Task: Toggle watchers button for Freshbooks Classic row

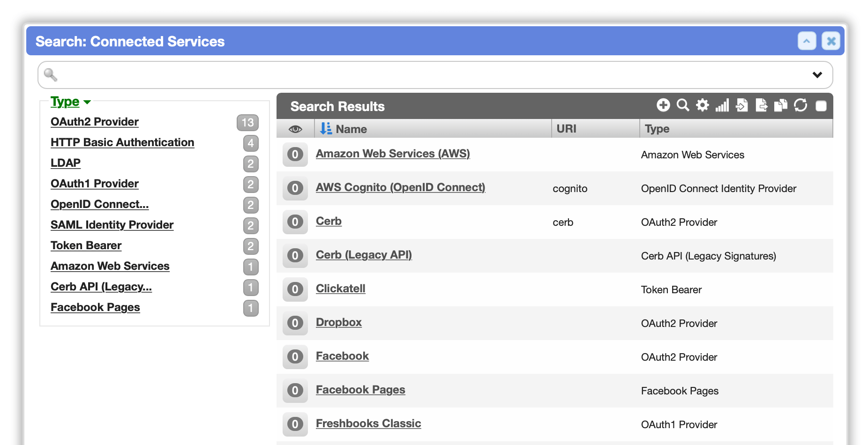Action: tap(295, 424)
